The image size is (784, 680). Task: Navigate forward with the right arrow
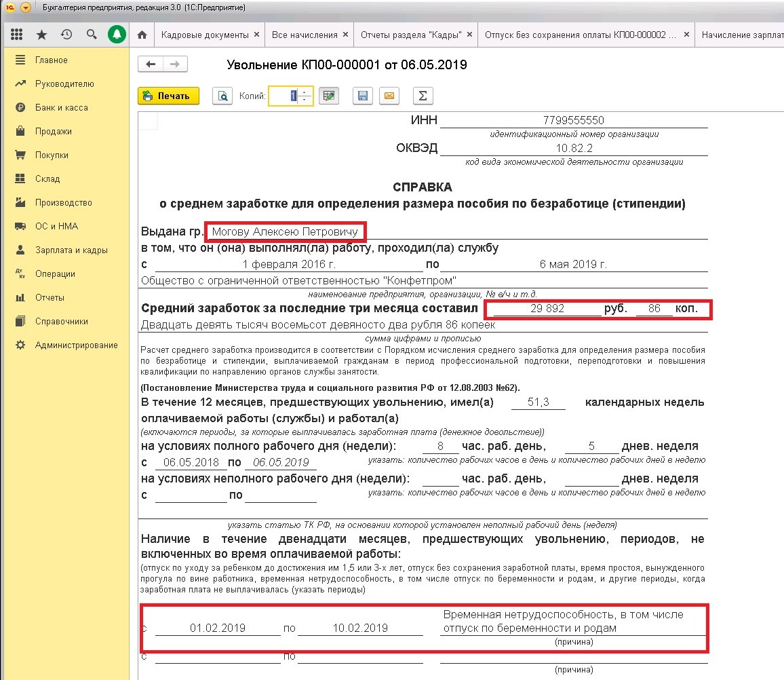(x=174, y=64)
